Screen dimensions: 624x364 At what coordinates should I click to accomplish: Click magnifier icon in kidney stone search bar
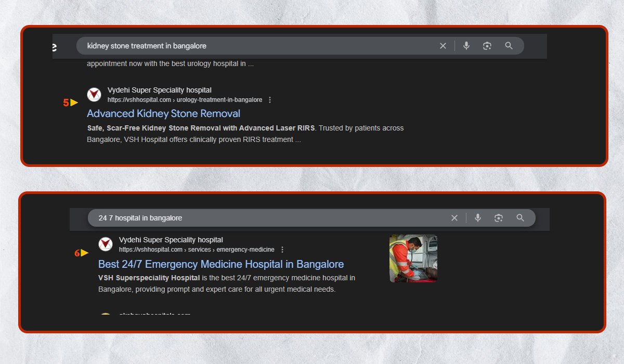[509, 46]
